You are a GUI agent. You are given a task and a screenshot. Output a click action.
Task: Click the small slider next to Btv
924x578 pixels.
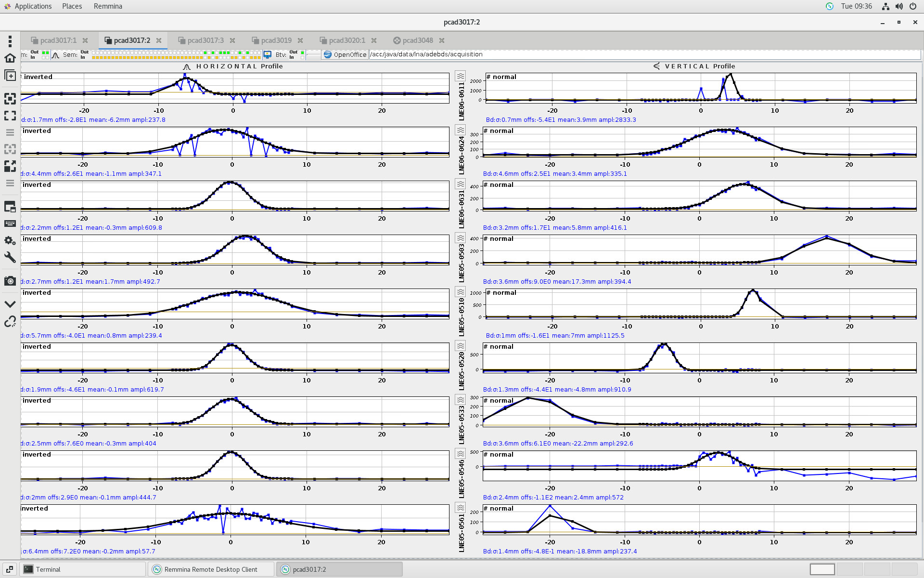[313, 54]
